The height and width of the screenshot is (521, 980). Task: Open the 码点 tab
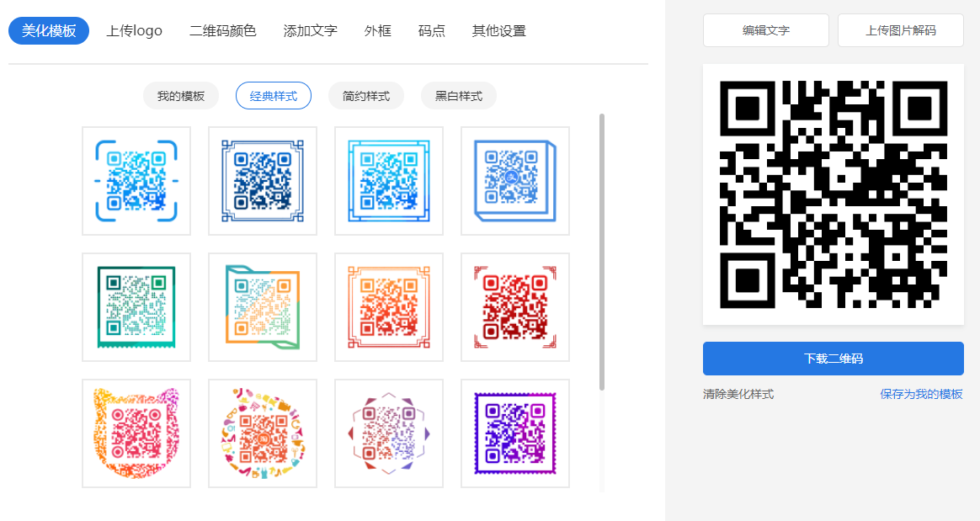point(431,30)
